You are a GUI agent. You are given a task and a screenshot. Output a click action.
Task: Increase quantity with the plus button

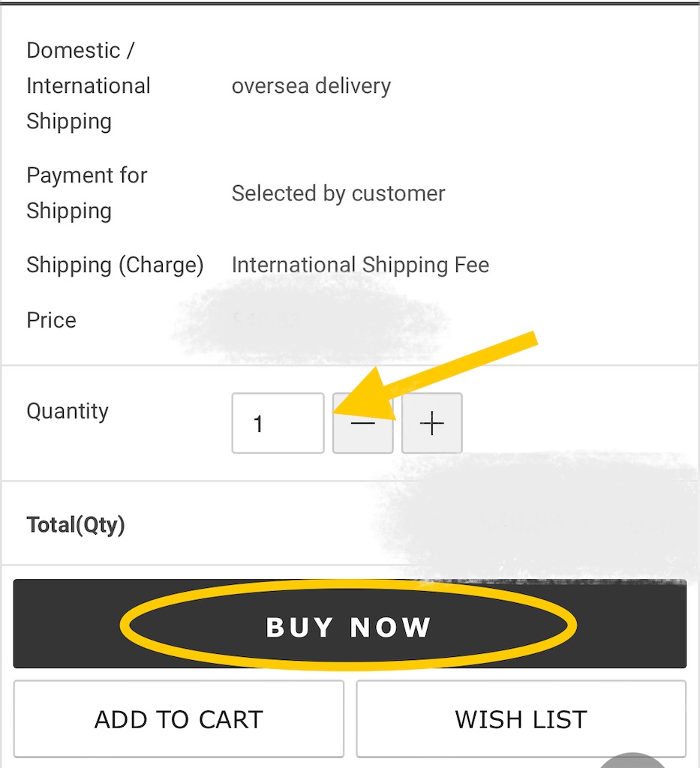point(431,423)
